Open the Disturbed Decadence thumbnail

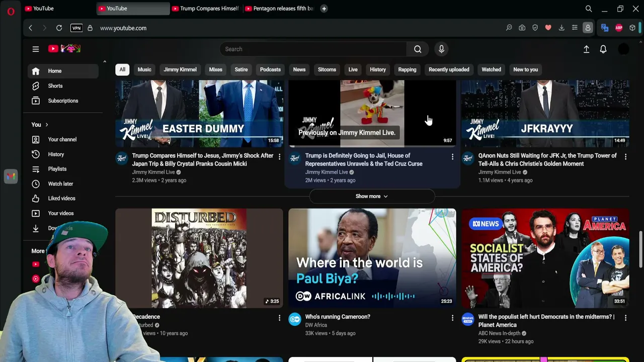[199, 258]
